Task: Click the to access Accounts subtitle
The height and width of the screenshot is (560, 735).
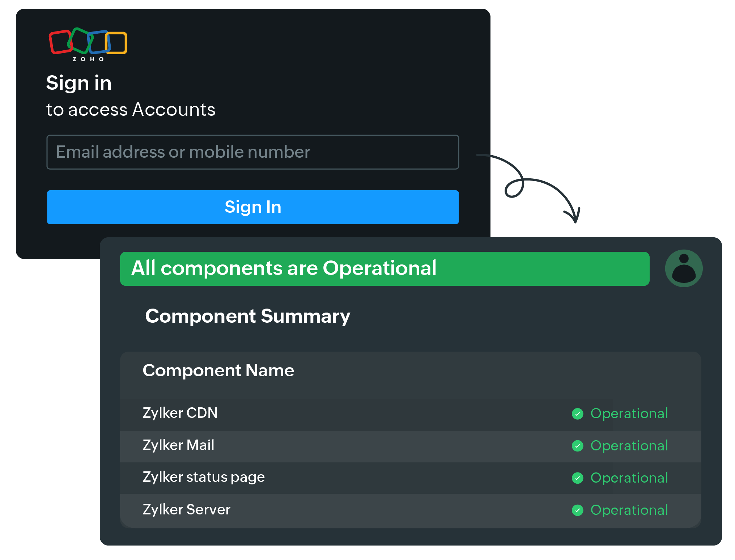Action: pyautogui.click(x=131, y=110)
